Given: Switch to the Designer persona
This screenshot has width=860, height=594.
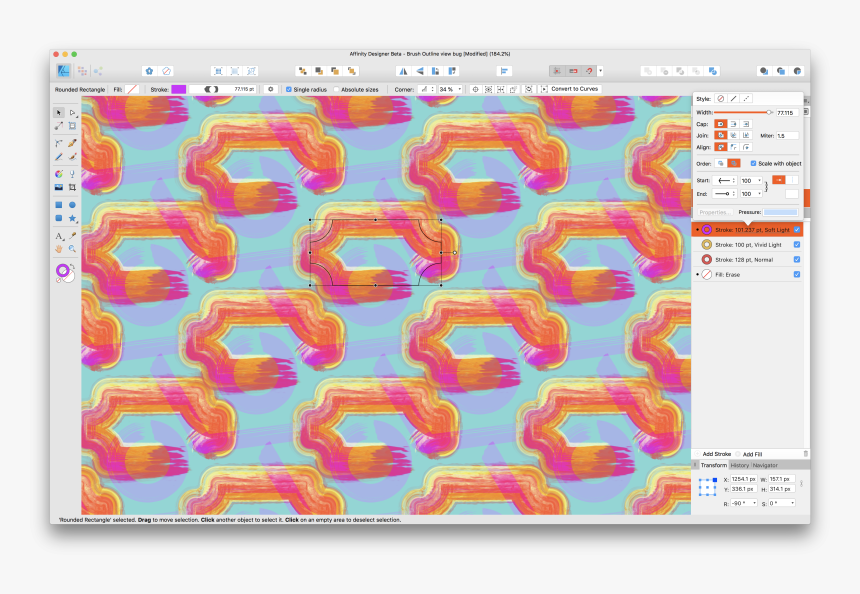Looking at the screenshot, I should coord(64,71).
